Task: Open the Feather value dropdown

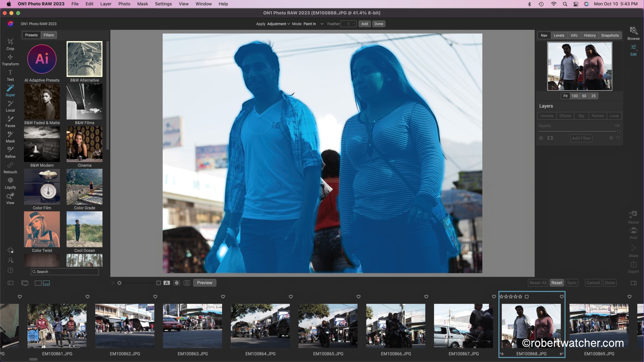Action: point(354,24)
